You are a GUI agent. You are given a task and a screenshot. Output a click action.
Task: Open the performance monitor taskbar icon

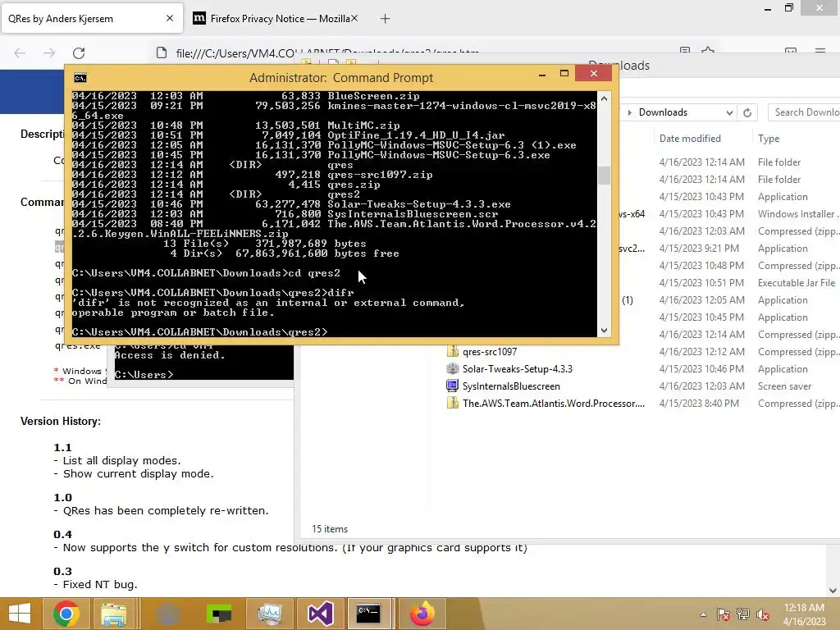[269, 614]
